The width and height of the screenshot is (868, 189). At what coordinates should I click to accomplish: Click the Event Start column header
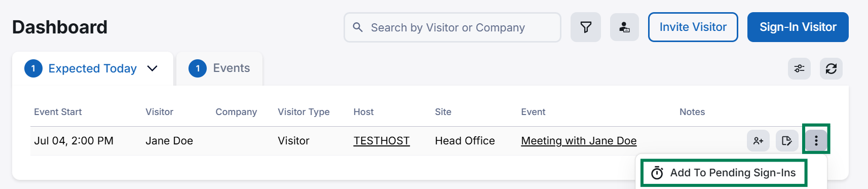coord(58,112)
